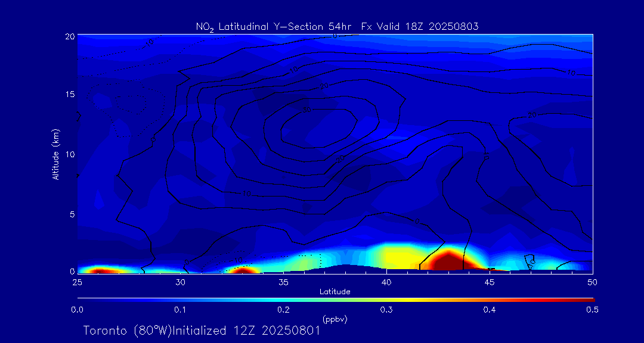This screenshot has height=343, width=644.
Task: Click the 0.3 label on the color scale
Action: click(386, 310)
